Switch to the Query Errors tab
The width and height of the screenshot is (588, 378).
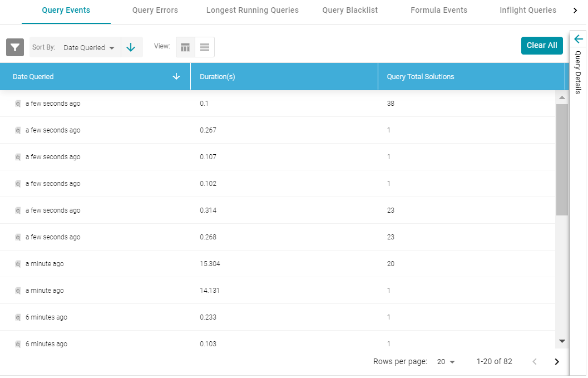(155, 10)
